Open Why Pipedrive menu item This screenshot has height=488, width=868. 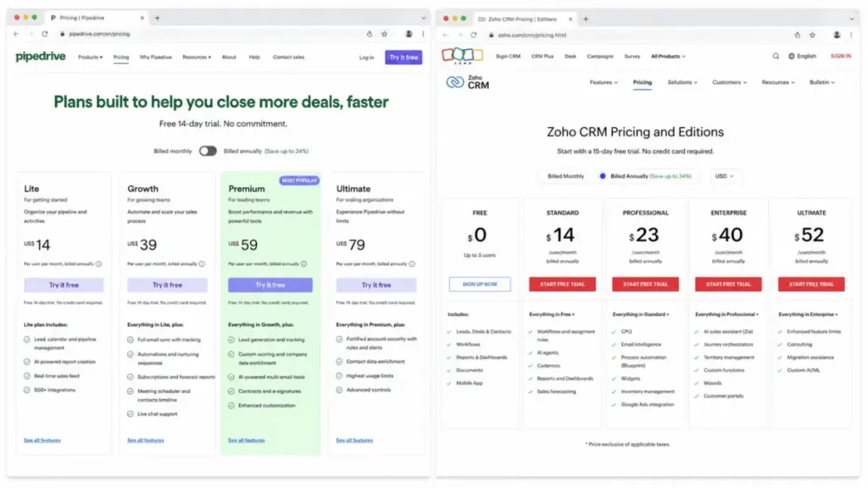point(156,57)
